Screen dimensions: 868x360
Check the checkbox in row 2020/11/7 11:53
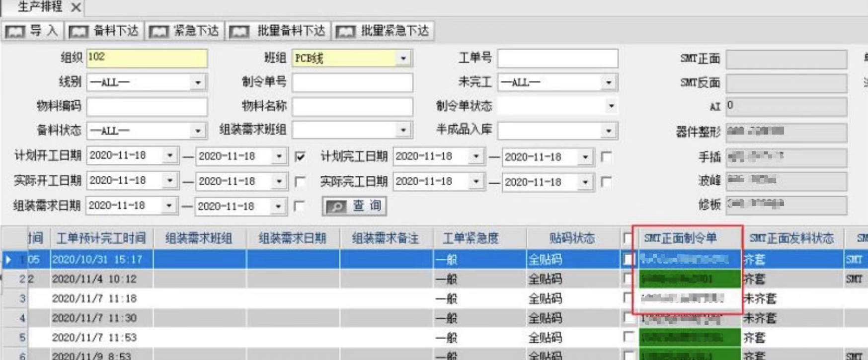pyautogui.click(x=628, y=337)
